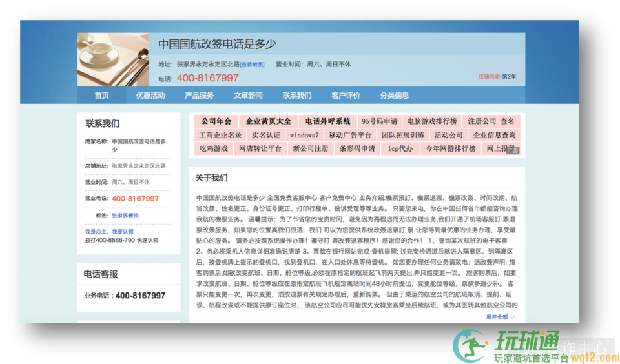Click the page title 中国国航改签电话是多少

tap(217, 44)
